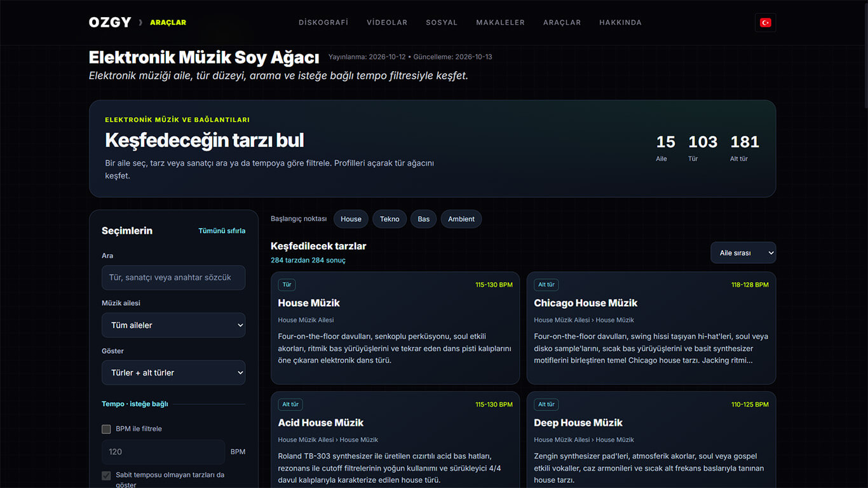
Task: Go to VİDEOLAR in the navigation
Action: (387, 22)
